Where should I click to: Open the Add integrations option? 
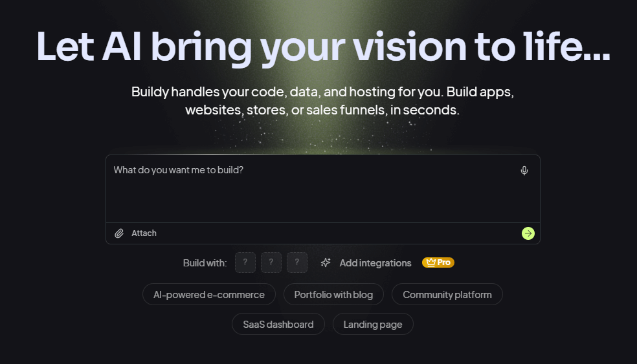(x=375, y=263)
